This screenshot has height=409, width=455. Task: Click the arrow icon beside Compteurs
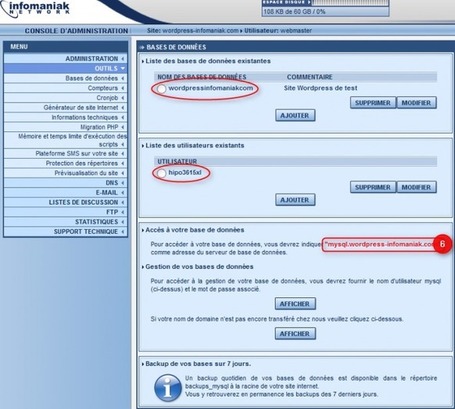click(x=123, y=88)
